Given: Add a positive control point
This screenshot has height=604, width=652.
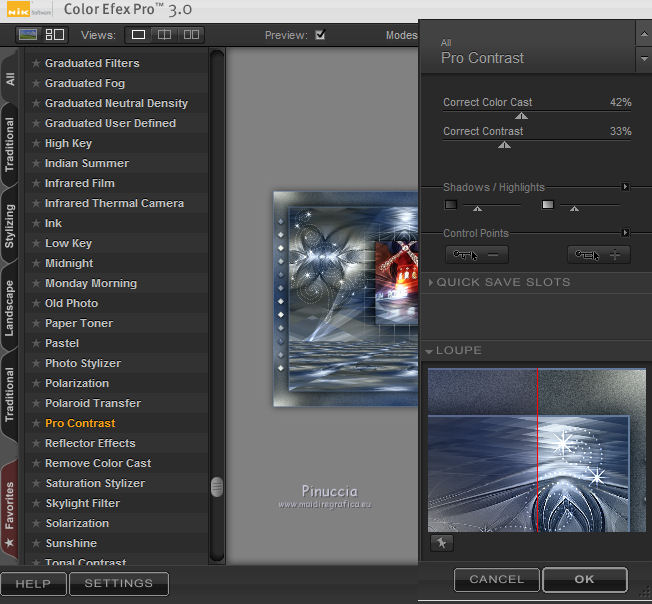Looking at the screenshot, I should pyautogui.click(x=599, y=254).
